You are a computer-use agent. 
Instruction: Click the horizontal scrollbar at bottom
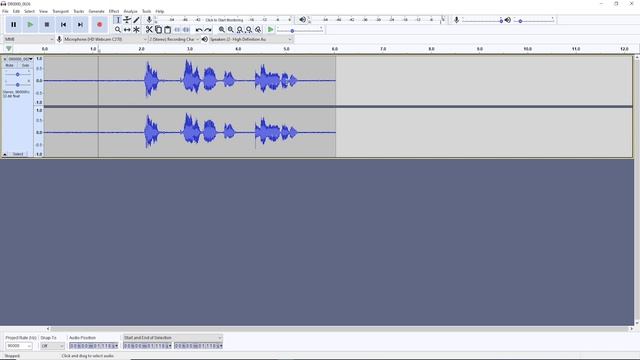pyautogui.click(x=340, y=329)
